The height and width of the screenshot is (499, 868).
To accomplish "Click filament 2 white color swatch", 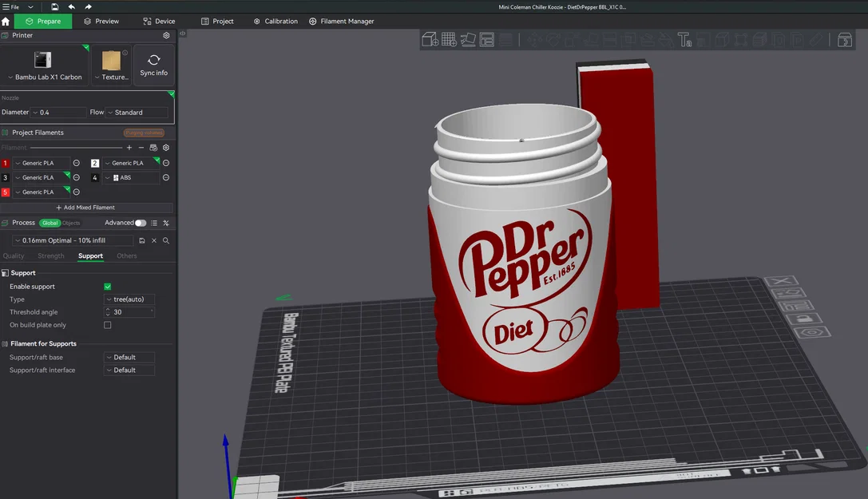I will [x=95, y=163].
